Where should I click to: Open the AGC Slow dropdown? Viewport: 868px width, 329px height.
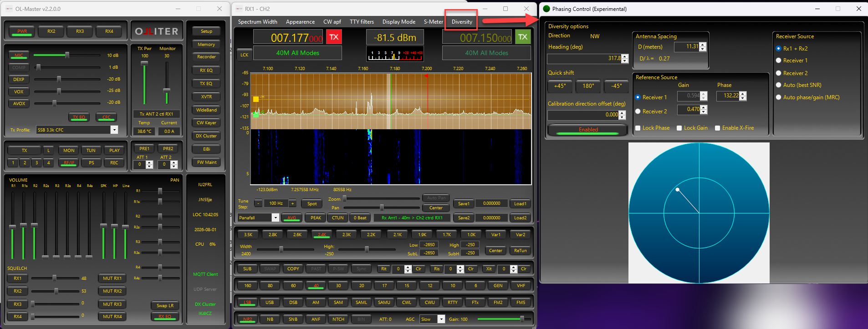(441, 319)
